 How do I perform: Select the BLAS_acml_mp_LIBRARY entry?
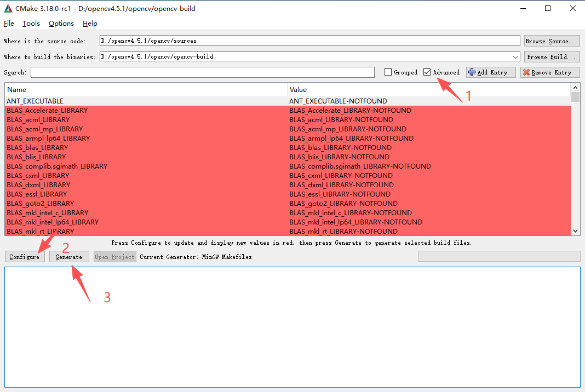pyautogui.click(x=45, y=129)
